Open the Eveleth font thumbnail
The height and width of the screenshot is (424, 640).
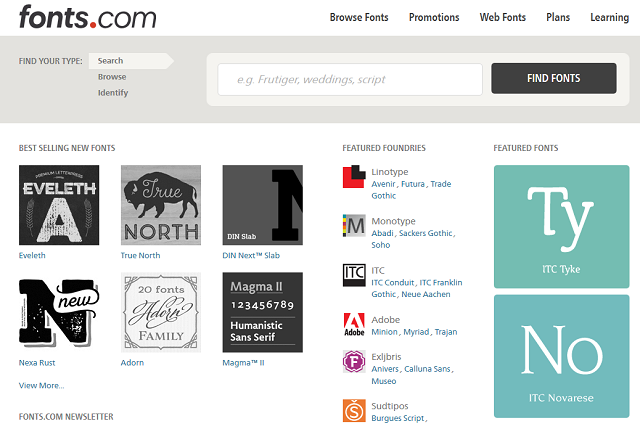pyautogui.click(x=59, y=205)
